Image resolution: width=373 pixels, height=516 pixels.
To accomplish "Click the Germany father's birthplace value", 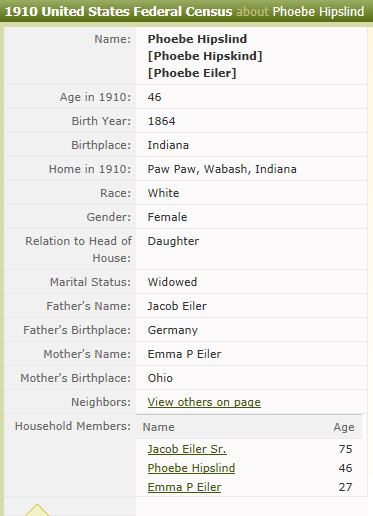I will pyautogui.click(x=173, y=330).
